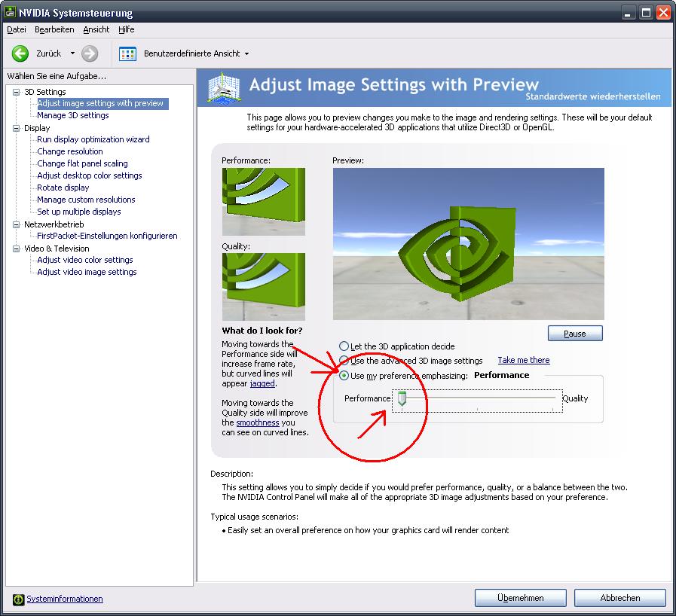Click the 'smoothness' help link
This screenshot has height=616, width=676.
point(258,422)
